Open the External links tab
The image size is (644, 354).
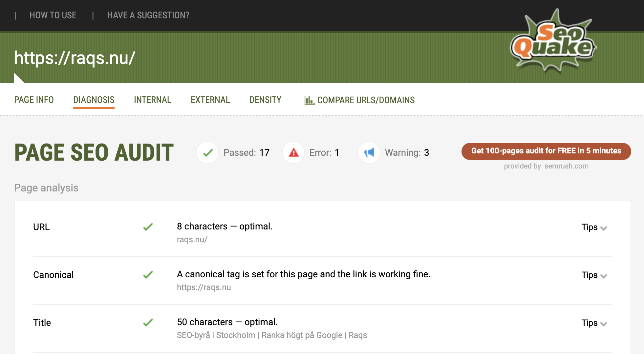pyautogui.click(x=210, y=100)
